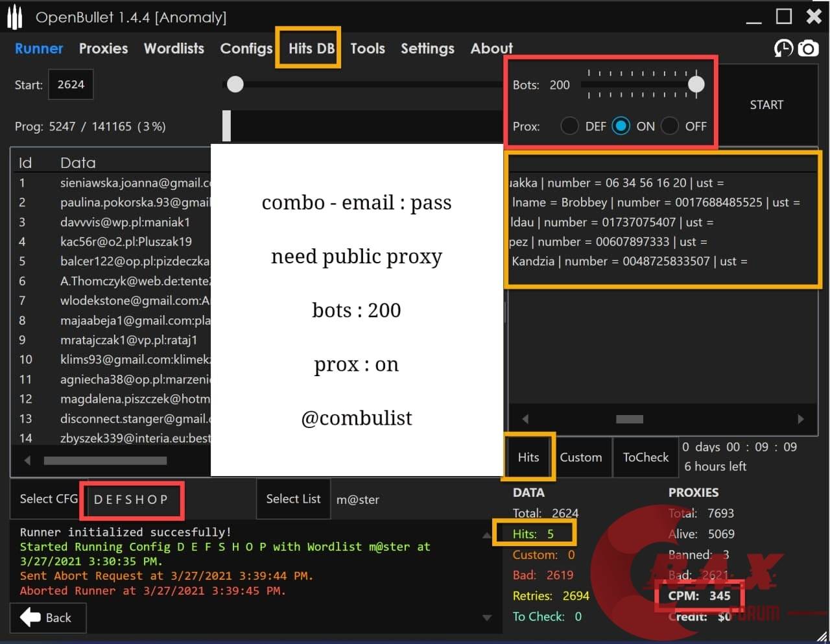Screen dimensions: 830x644
Task: Click the OpenBullet bullets logo icon
Action: pyautogui.click(x=14, y=18)
